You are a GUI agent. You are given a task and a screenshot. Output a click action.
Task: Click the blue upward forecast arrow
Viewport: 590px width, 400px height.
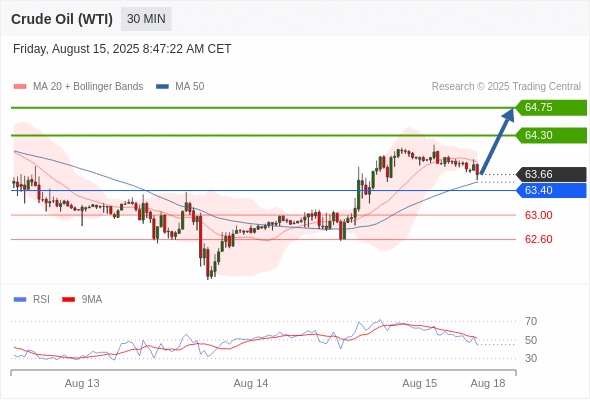(x=497, y=141)
